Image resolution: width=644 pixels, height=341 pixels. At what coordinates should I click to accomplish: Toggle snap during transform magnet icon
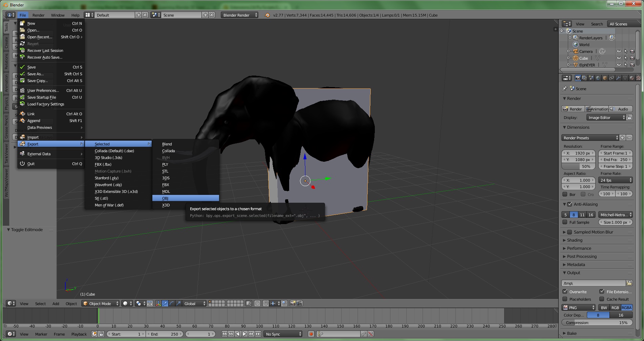click(x=266, y=303)
